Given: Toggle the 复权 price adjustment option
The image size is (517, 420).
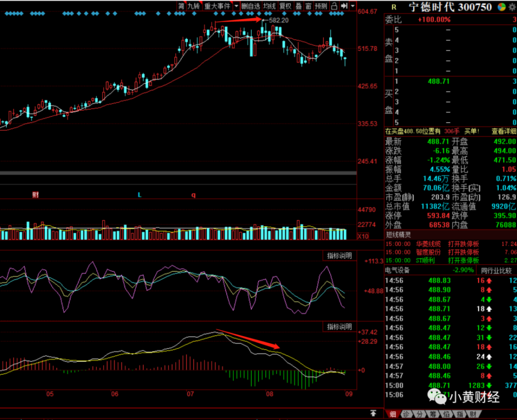Looking at the screenshot, I should [285, 6].
